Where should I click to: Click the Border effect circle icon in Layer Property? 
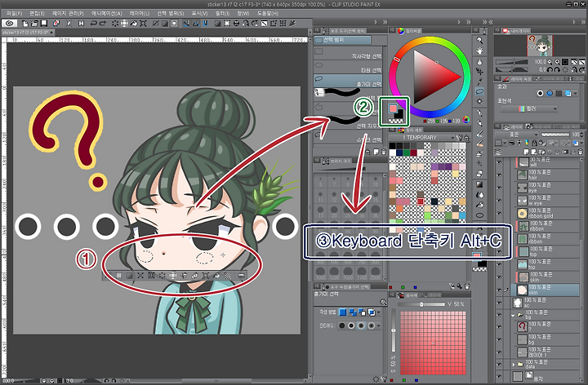(540, 93)
